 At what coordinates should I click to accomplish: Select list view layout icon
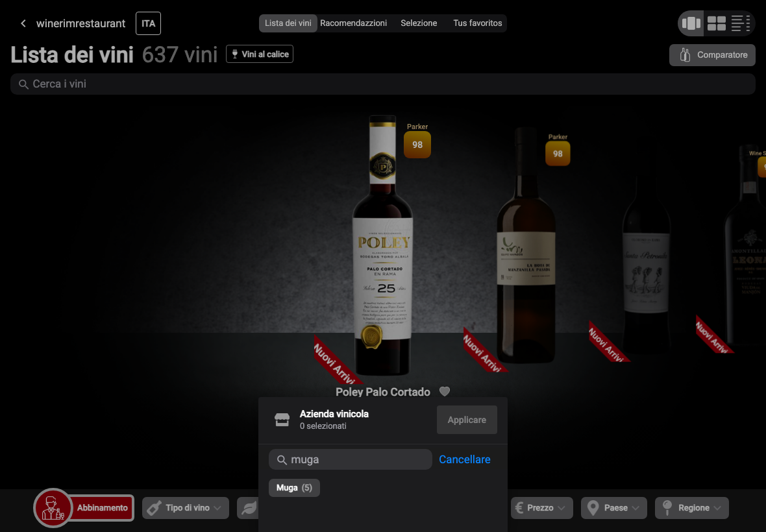pos(740,23)
